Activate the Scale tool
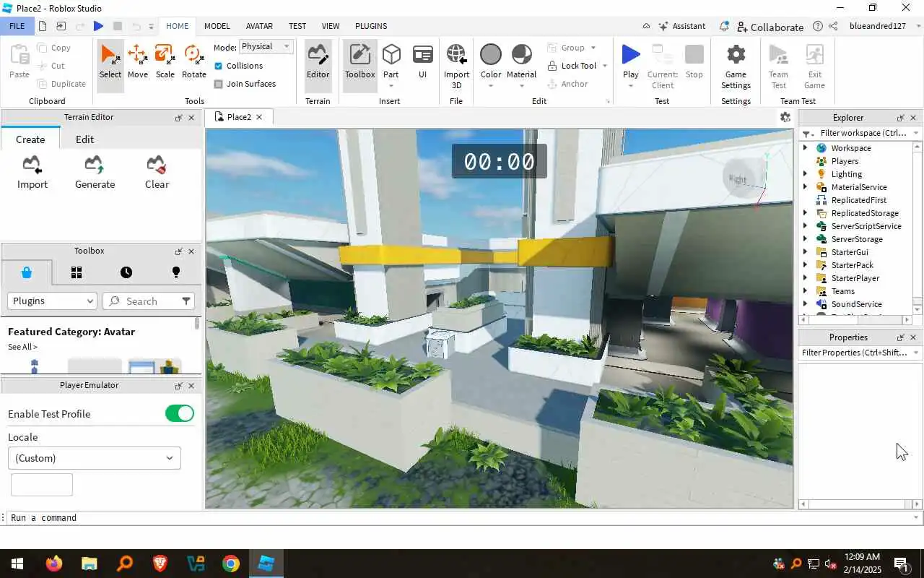Image resolution: width=924 pixels, height=578 pixels. tap(165, 61)
